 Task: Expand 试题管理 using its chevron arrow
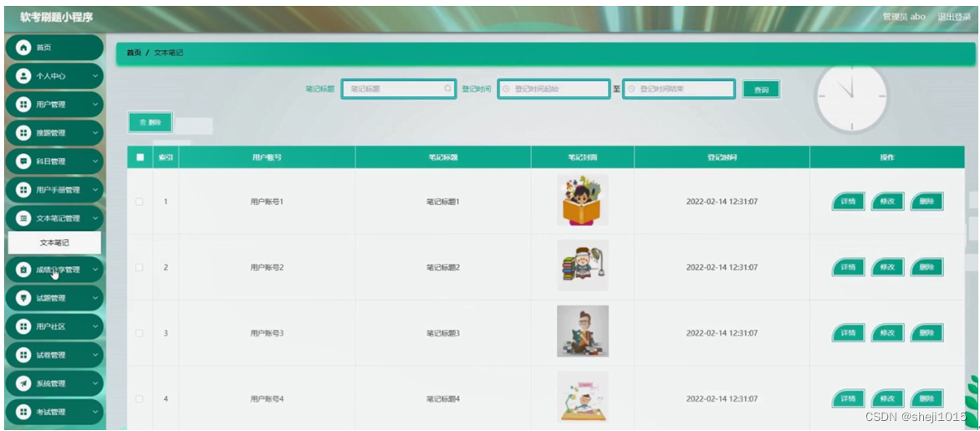tap(95, 298)
